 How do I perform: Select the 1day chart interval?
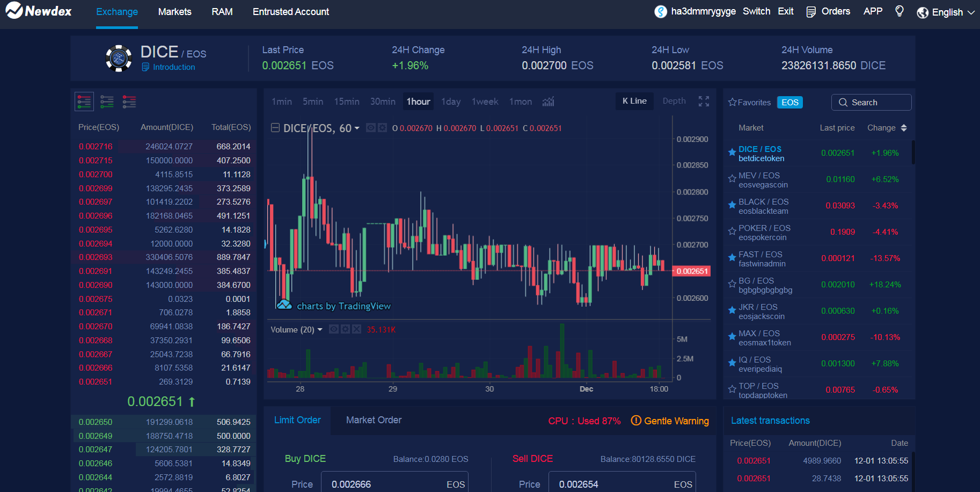tap(451, 102)
